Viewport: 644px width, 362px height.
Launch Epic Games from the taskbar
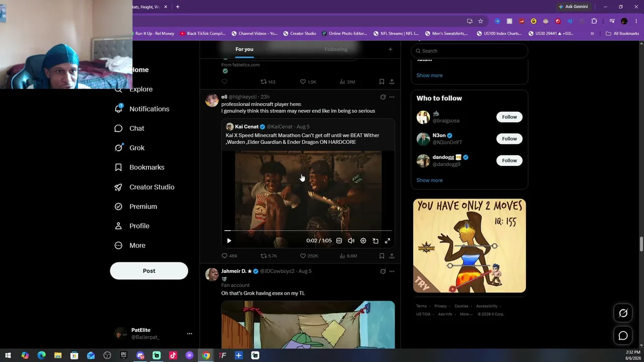coord(124,355)
